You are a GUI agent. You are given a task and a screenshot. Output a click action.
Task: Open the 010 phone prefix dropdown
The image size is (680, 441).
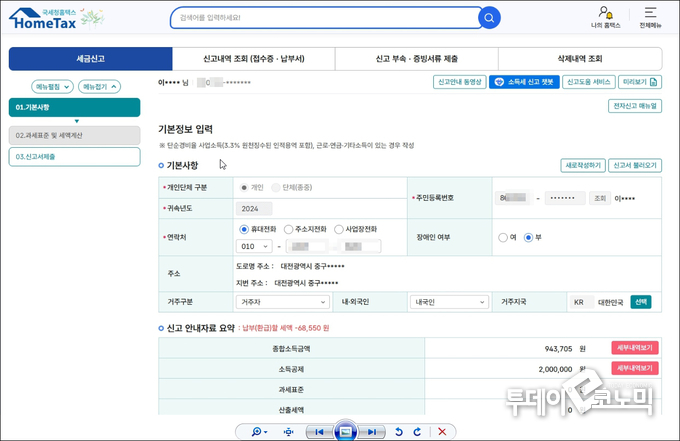click(x=254, y=246)
